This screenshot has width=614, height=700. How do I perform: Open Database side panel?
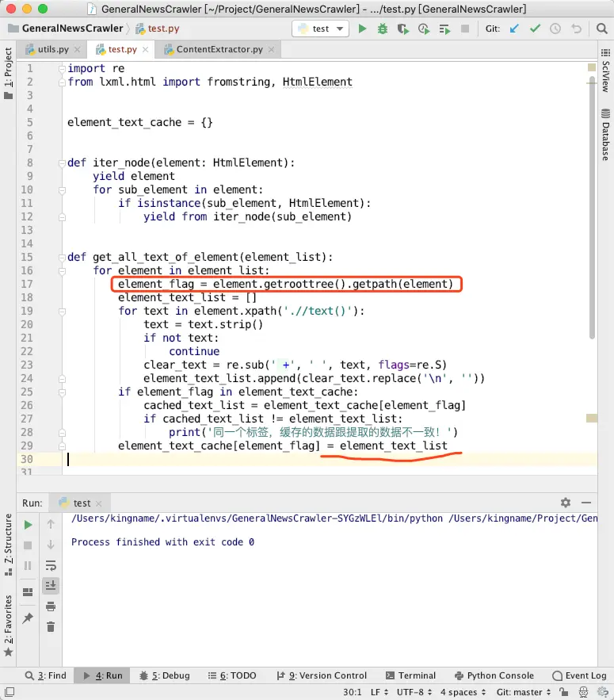[x=605, y=135]
